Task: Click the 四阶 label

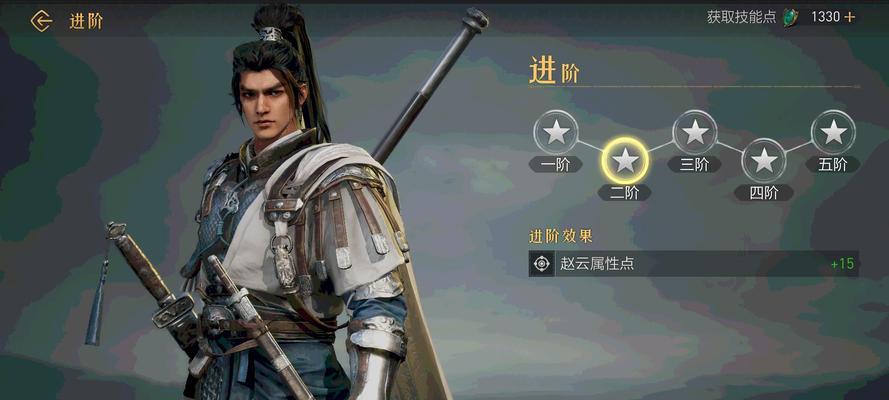Action: click(x=764, y=193)
